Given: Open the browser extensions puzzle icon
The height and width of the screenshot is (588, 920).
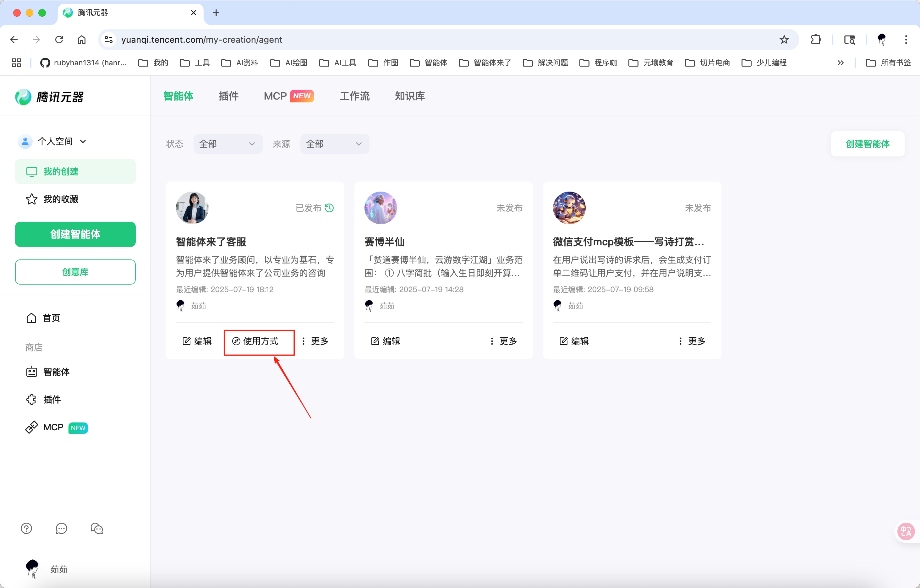Looking at the screenshot, I should point(816,39).
